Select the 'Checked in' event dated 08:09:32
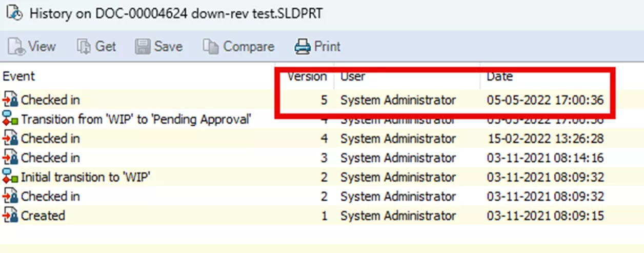The image size is (644, 253). 50,197
